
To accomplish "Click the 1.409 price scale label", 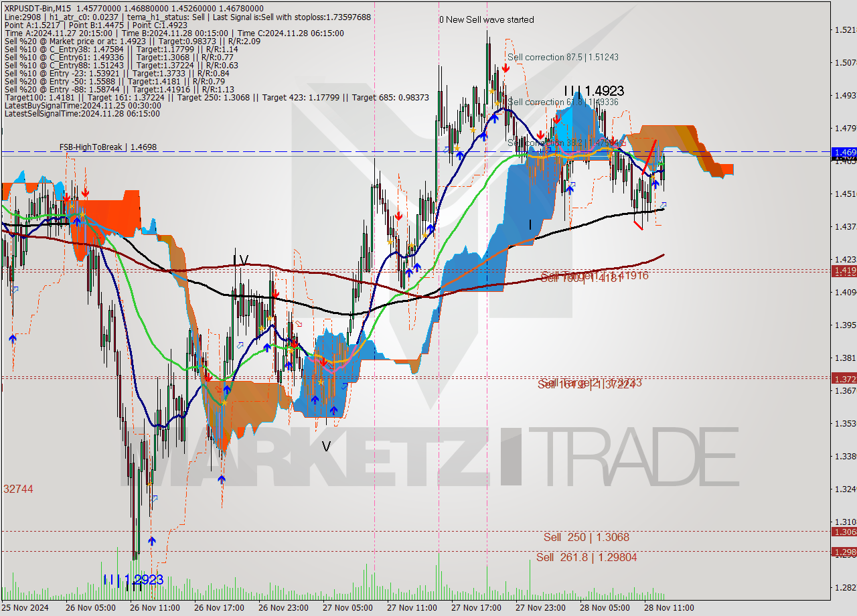I will [846, 292].
